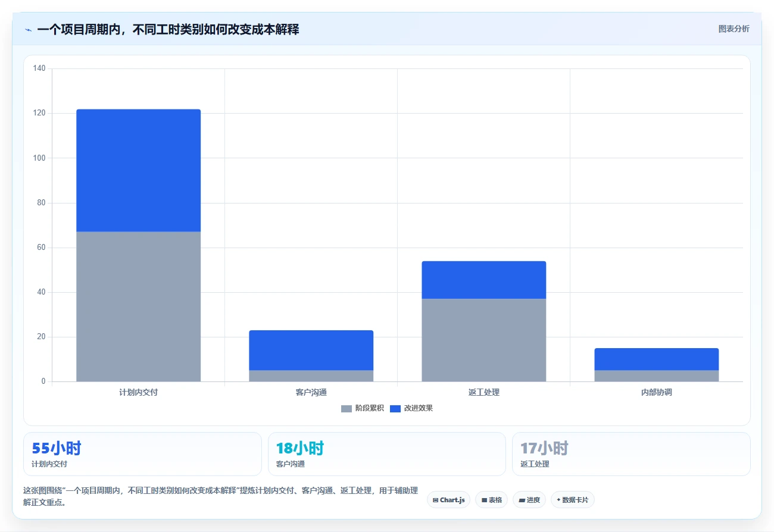Click the 40 y-axis tick label

pyautogui.click(x=41, y=292)
